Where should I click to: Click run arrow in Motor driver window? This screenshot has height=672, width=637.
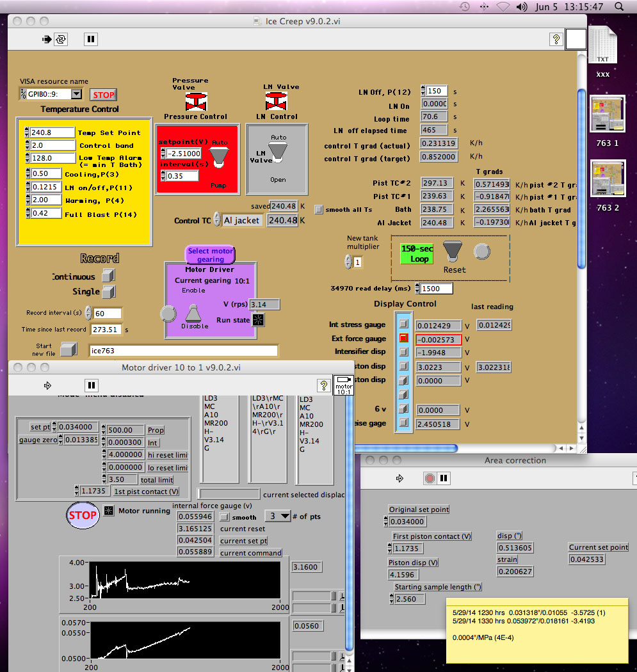pyautogui.click(x=47, y=385)
